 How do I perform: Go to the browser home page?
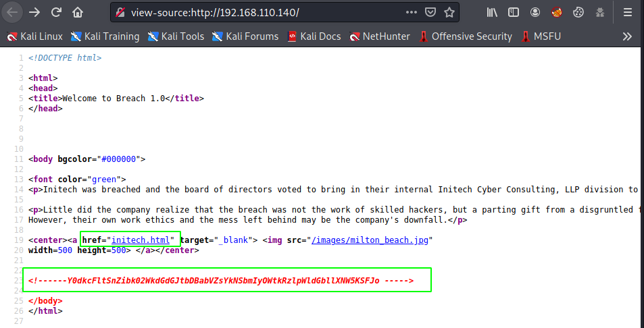[x=78, y=12]
